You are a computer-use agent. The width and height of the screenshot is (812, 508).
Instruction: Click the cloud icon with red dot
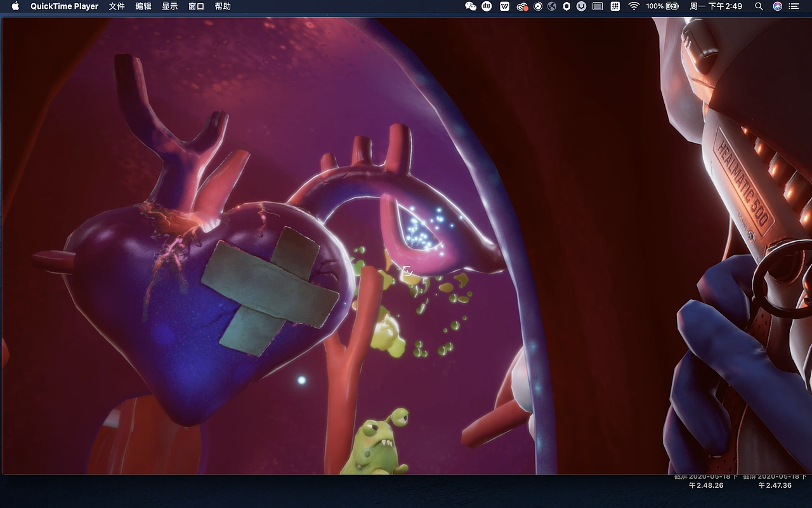pos(522,6)
